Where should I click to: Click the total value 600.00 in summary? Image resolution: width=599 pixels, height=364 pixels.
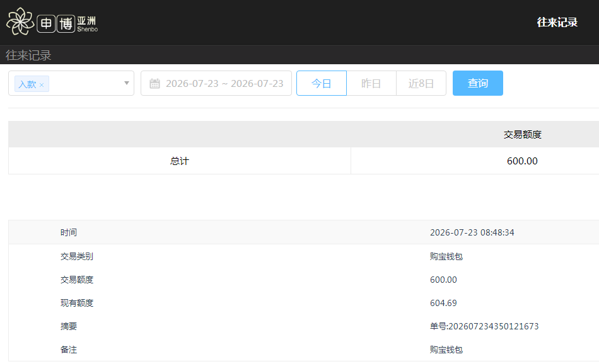click(522, 161)
